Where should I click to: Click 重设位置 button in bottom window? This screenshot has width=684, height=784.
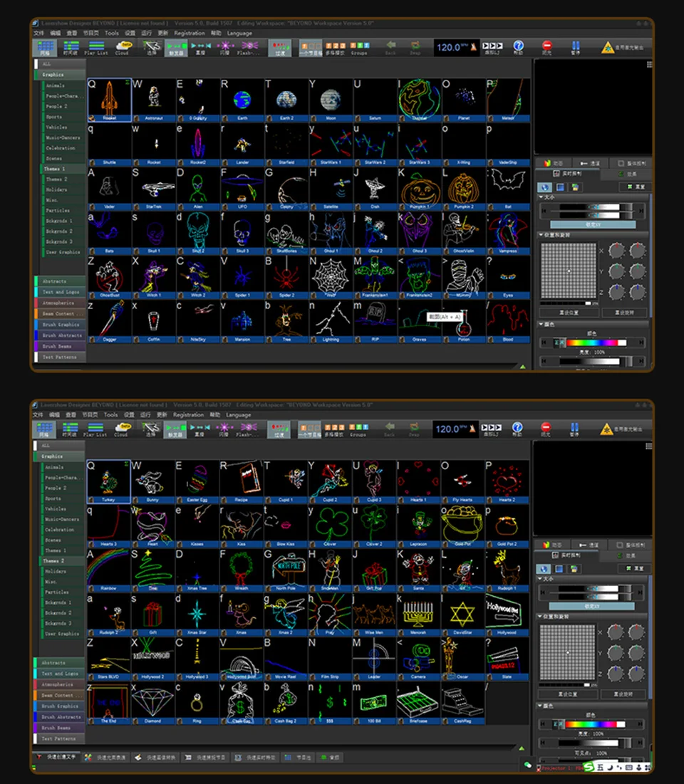tap(568, 694)
